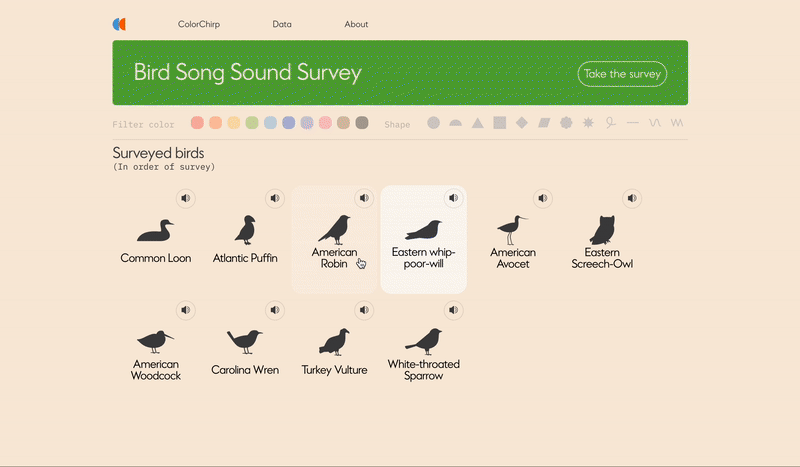Click the Carolina Wren bird silhouette
Viewport: 800px width, 467px height.
click(x=245, y=341)
